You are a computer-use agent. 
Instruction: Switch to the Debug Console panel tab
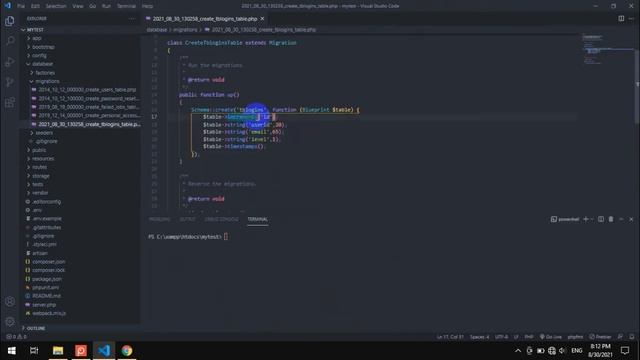click(x=221, y=219)
